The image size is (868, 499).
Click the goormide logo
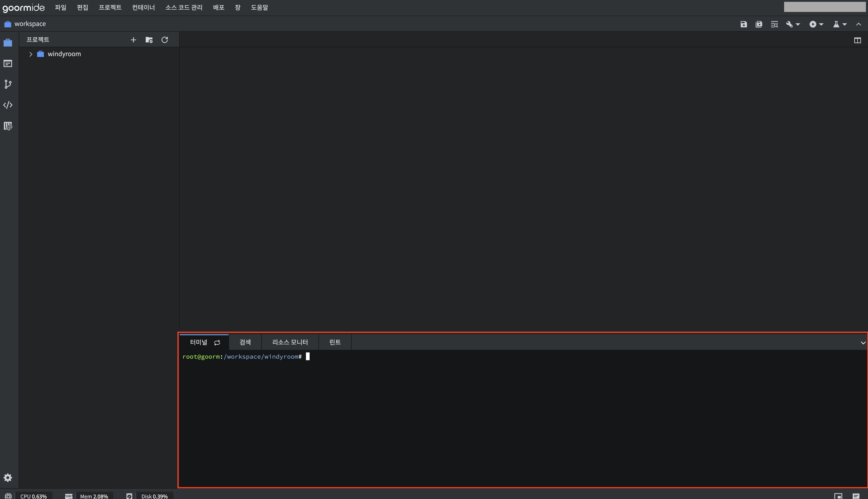[x=23, y=8]
